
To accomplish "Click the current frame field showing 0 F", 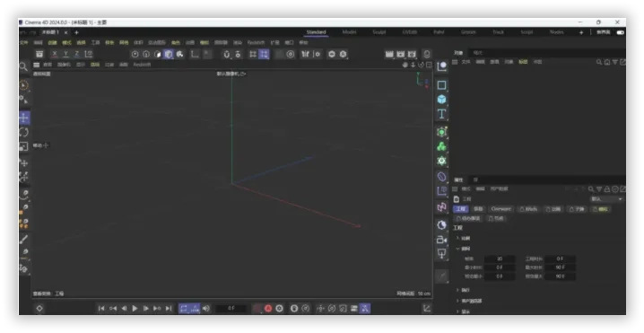I will point(231,309).
